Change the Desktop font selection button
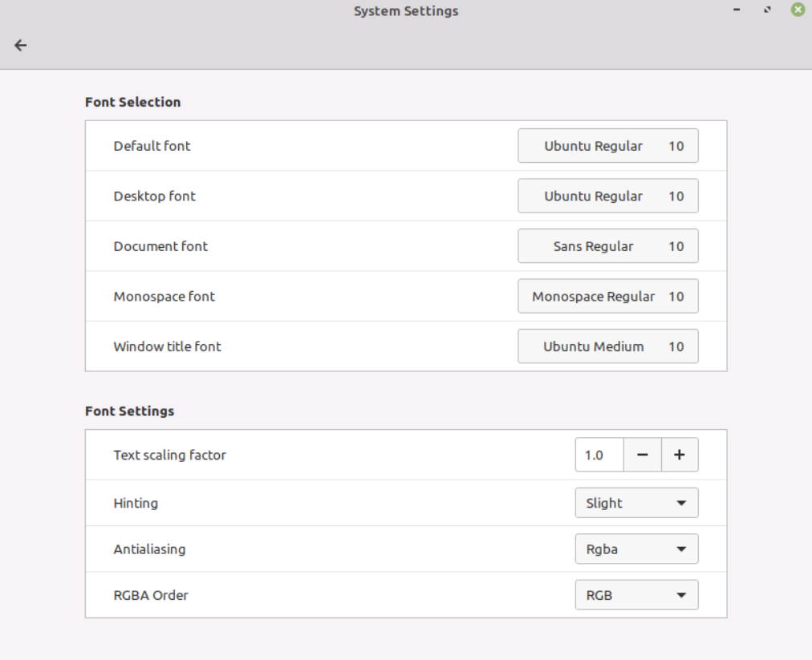812x660 pixels. (607, 196)
